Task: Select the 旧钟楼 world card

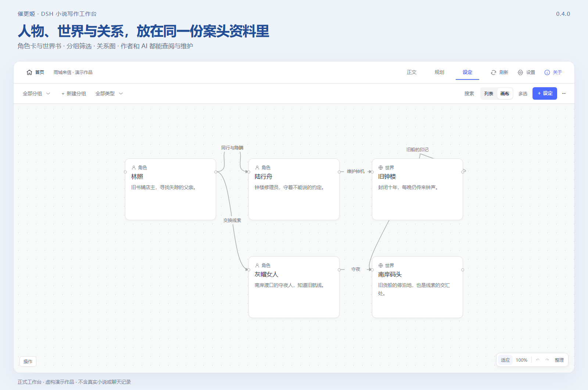Action: click(417, 189)
